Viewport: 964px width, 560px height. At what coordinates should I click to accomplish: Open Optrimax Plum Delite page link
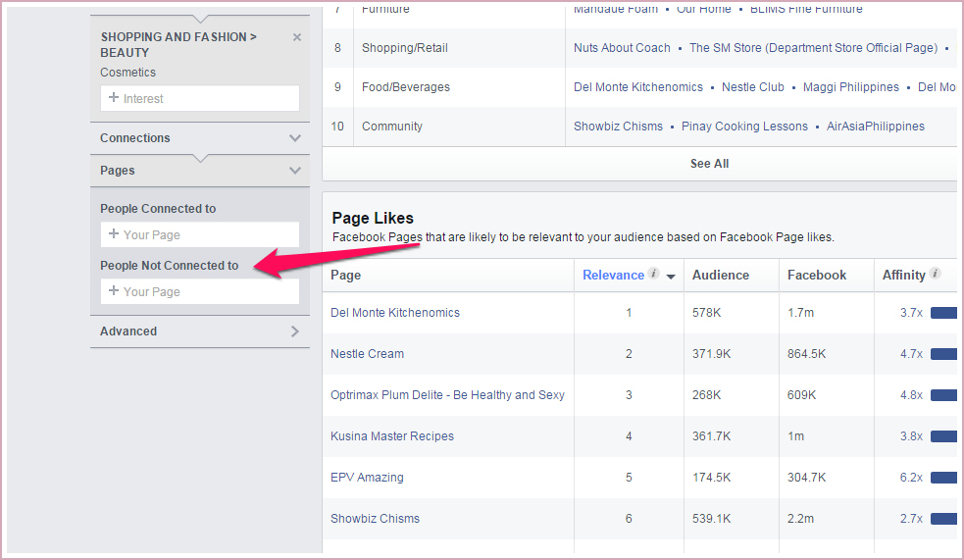coord(447,395)
